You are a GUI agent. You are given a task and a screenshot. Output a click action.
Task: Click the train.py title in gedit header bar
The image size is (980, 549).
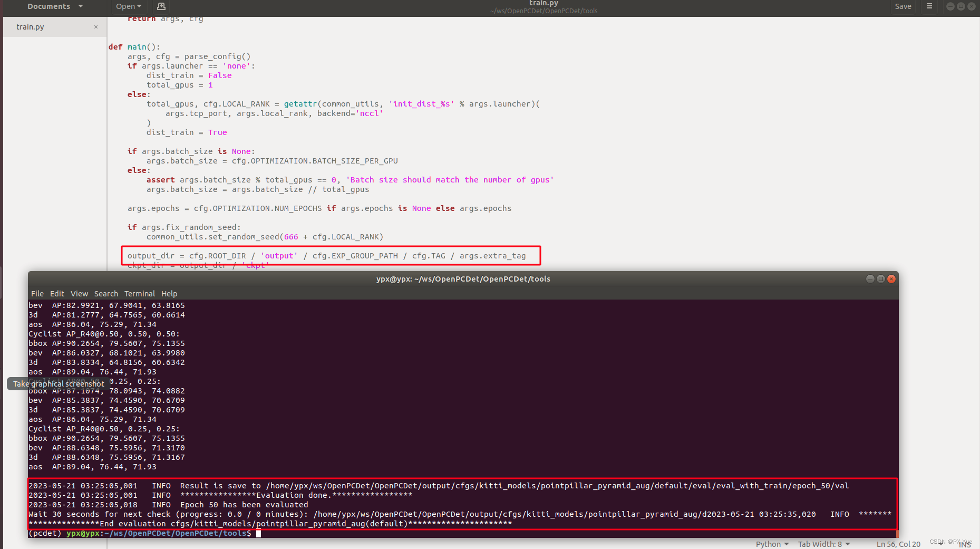click(x=544, y=3)
